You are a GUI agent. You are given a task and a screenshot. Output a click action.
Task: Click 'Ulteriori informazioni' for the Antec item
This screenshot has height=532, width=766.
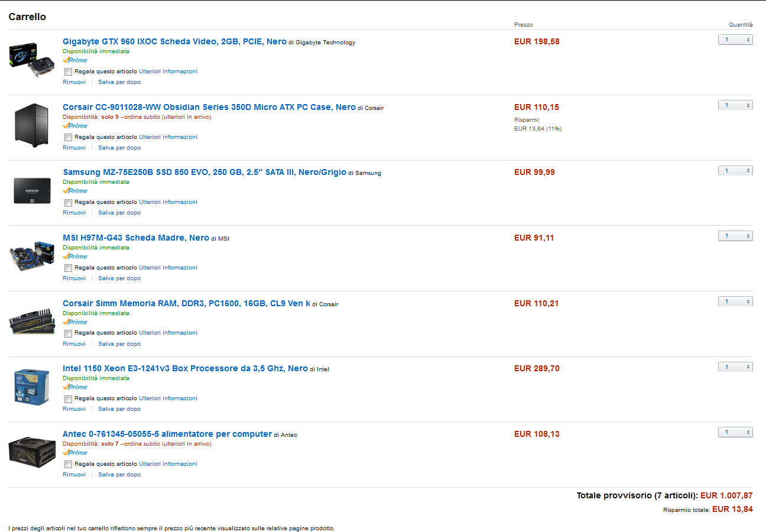168,464
